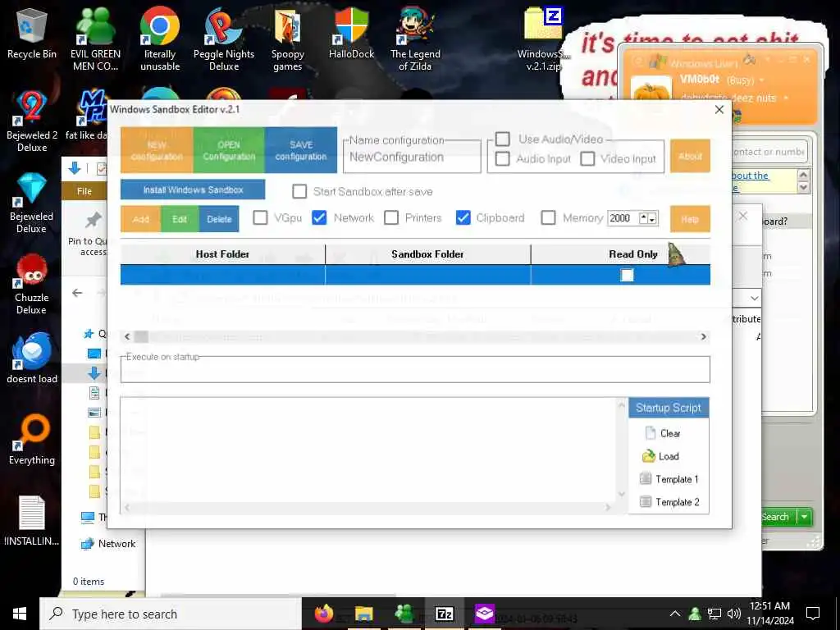
Task: Load startup script Template 2
Action: pos(669,502)
